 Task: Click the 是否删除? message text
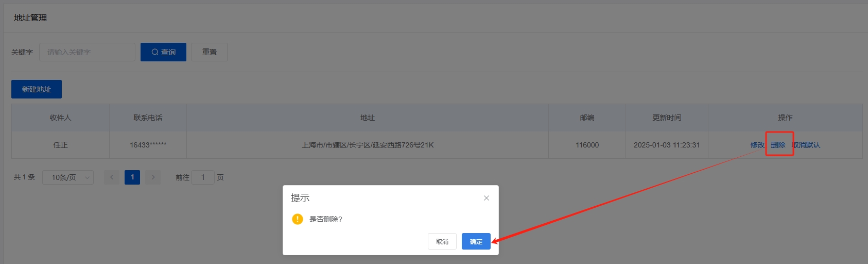click(x=326, y=219)
